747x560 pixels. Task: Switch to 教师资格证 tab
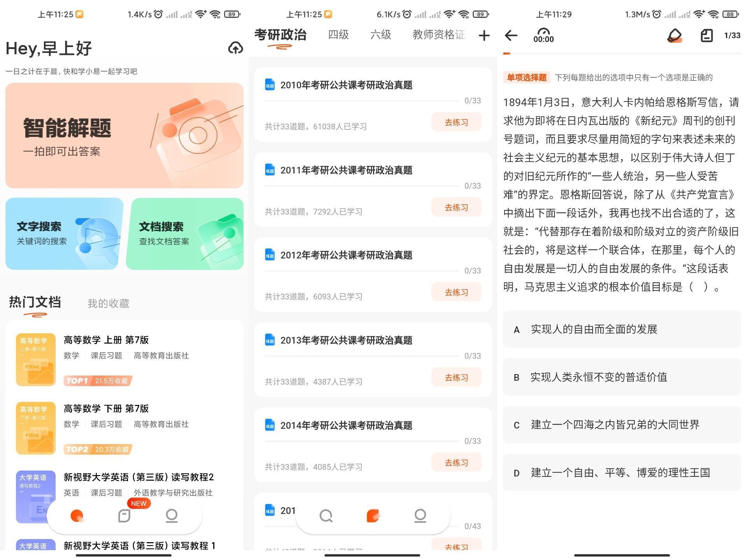(438, 35)
